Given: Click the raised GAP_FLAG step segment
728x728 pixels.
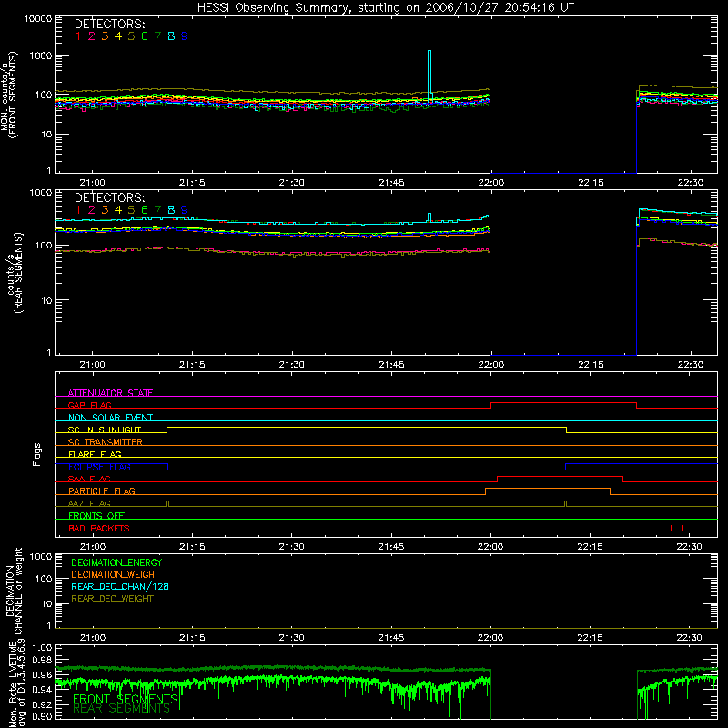Looking at the screenshot, I should (x=563, y=403).
